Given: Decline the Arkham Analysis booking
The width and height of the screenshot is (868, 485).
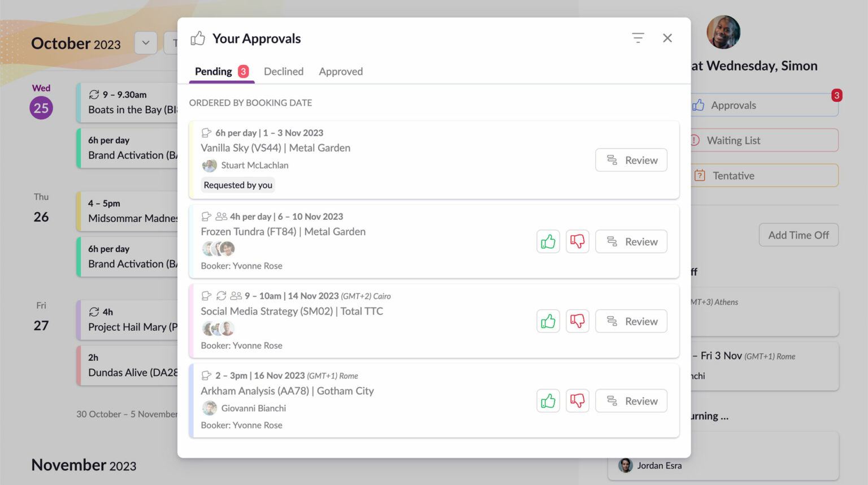Looking at the screenshot, I should [577, 401].
